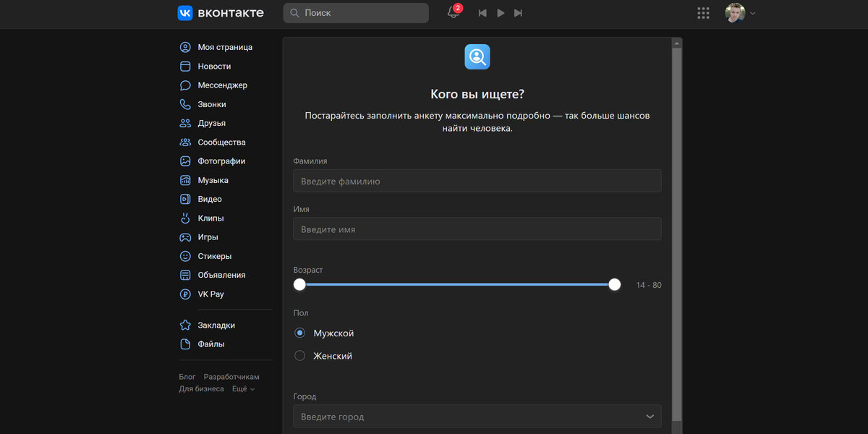The height and width of the screenshot is (434, 868).
Task: Click the middle of the age slider track
Action: (457, 284)
